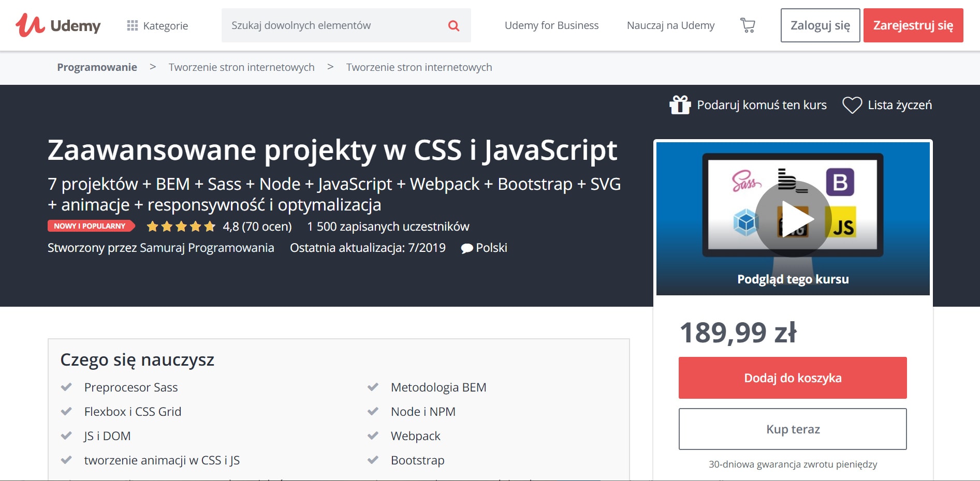Click the speech bubble language icon
The width and height of the screenshot is (980, 481).
pyautogui.click(x=467, y=248)
